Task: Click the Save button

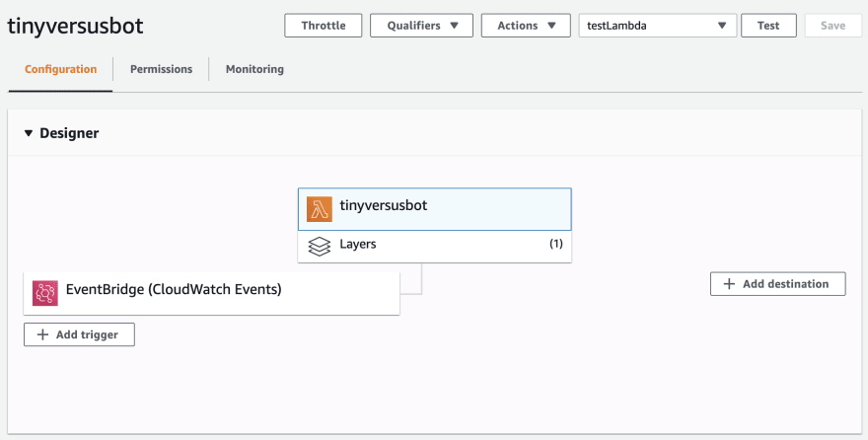Action: point(833,26)
